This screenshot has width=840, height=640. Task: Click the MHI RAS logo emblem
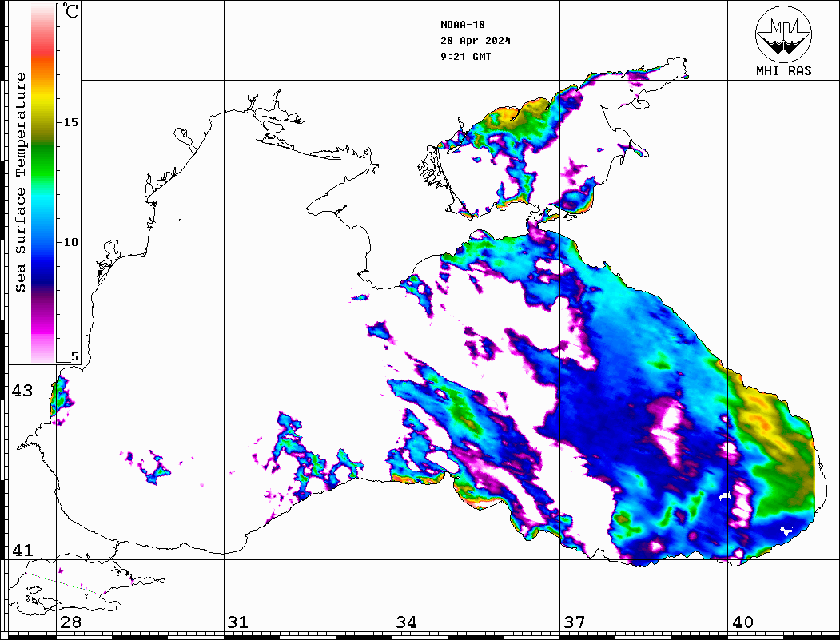pyautogui.click(x=783, y=34)
